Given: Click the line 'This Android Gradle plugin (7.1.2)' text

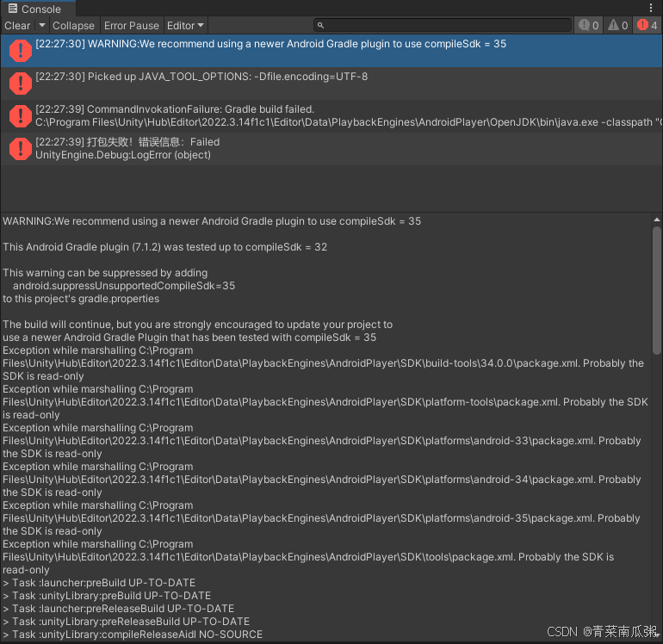Looking at the screenshot, I should click(x=165, y=247).
